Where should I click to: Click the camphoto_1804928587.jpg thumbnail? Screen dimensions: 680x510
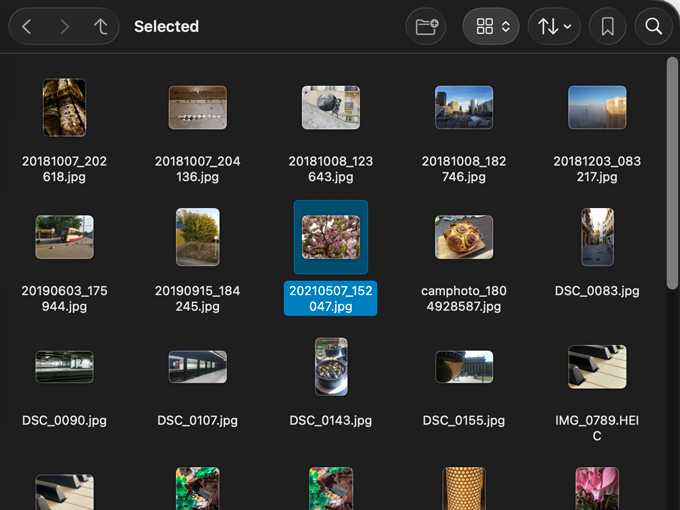coord(464,237)
